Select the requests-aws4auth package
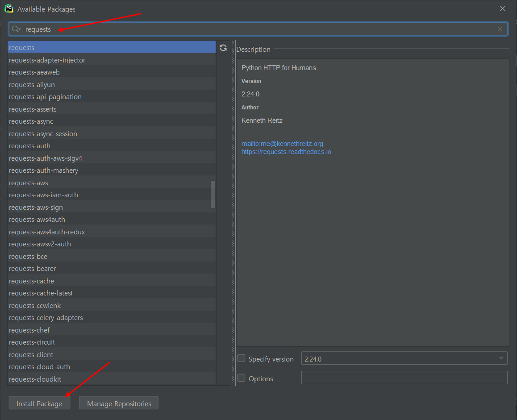 [x=112, y=220]
